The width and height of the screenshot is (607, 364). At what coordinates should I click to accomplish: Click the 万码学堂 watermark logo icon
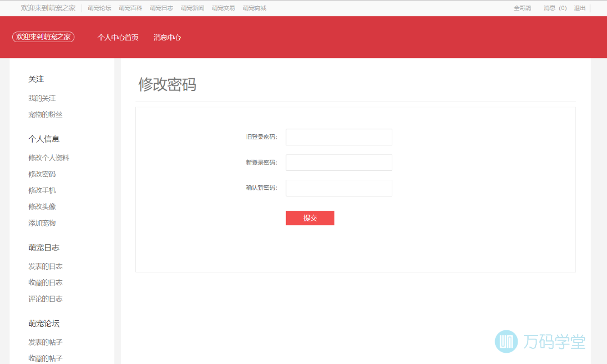pos(506,342)
